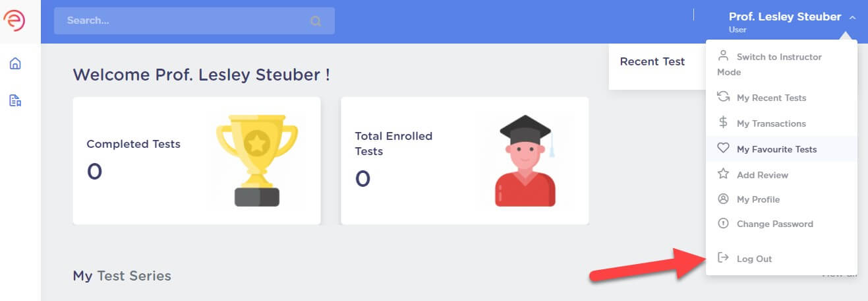
Task: Open the Total Enrolled Tests card
Action: click(465, 161)
